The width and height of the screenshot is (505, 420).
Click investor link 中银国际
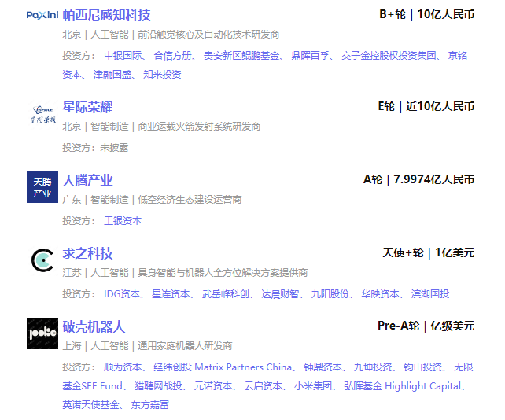[x=123, y=56]
